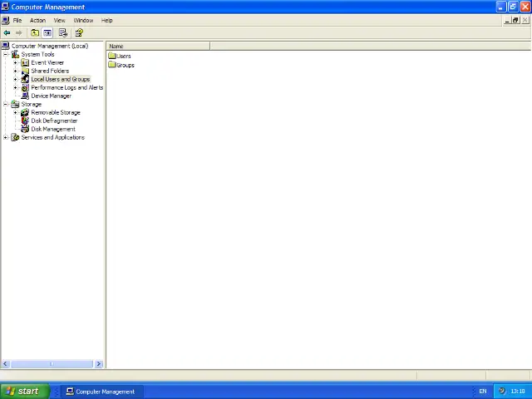Viewport: 532px width, 399px height.
Task: Click the title bar Computer Management icon
Action: [x=5, y=7]
